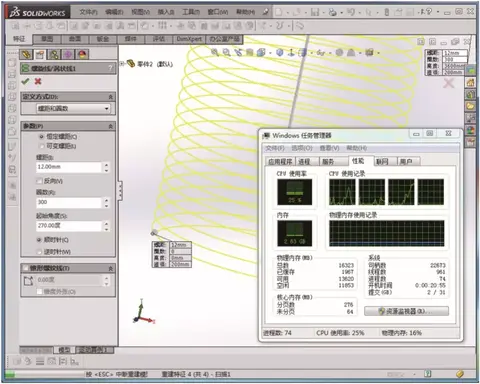Click the help question mark in helix header
Screen dimensions: 480x384
tap(111, 68)
